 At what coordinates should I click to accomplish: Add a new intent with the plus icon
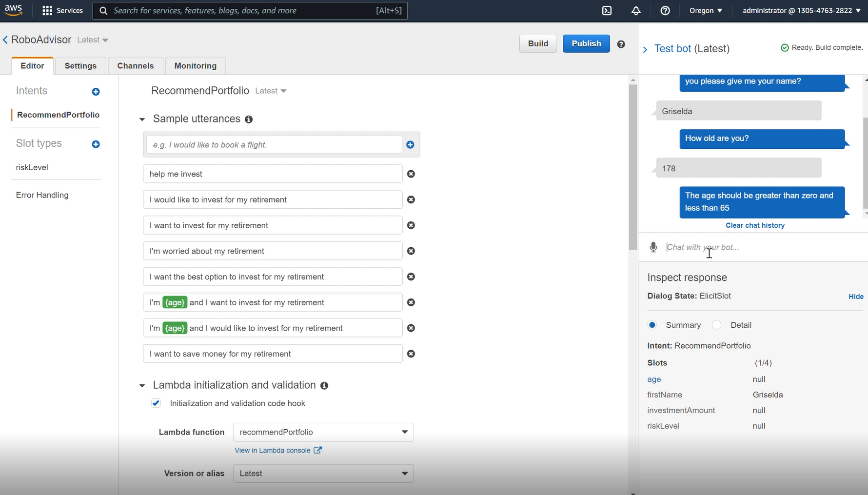click(x=96, y=92)
